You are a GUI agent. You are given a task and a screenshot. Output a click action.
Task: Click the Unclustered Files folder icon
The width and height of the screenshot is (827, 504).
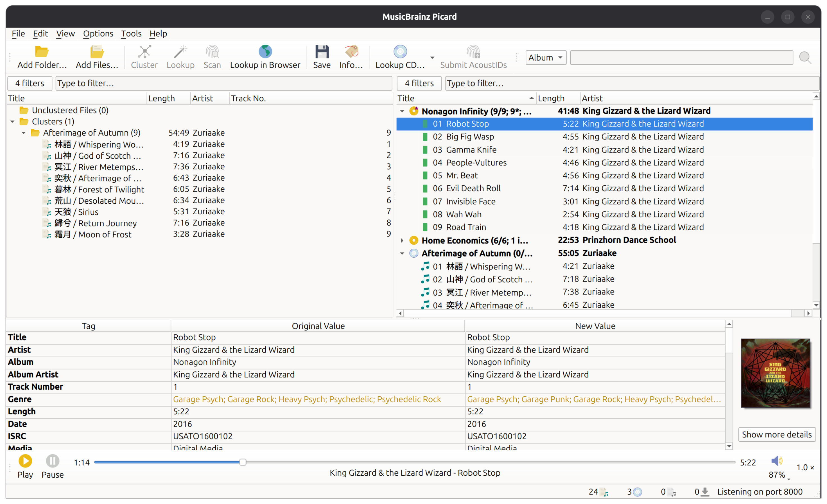tap(24, 110)
